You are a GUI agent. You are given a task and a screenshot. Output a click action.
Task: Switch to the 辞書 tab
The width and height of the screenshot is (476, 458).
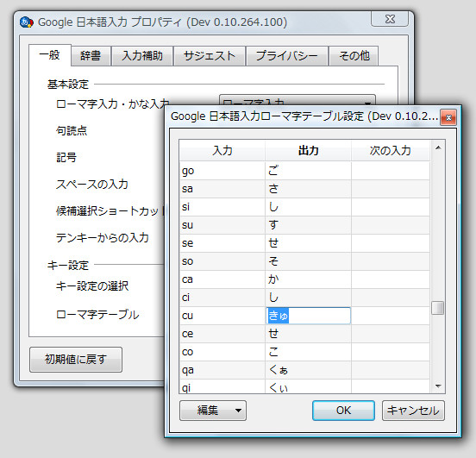coord(91,56)
